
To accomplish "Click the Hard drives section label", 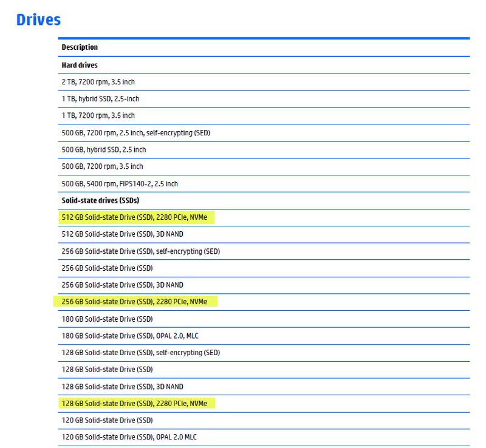I will click(x=80, y=65).
